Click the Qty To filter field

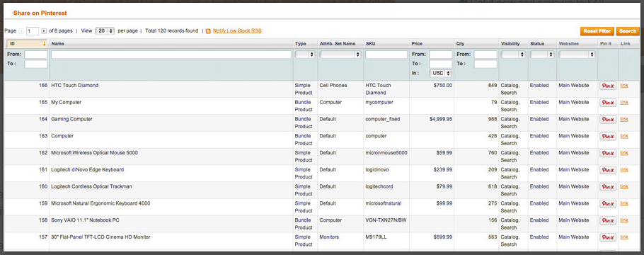(485, 64)
